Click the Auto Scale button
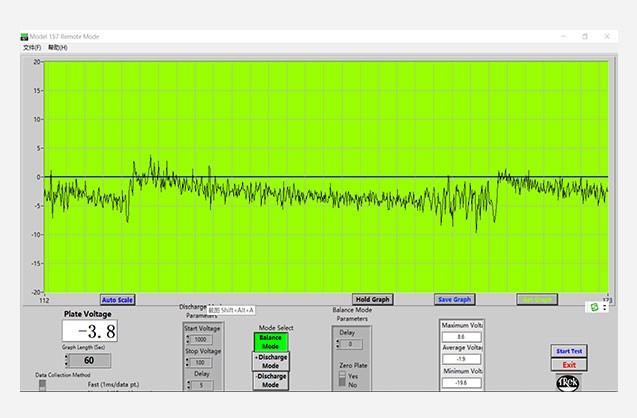The width and height of the screenshot is (637, 418). 117,299
